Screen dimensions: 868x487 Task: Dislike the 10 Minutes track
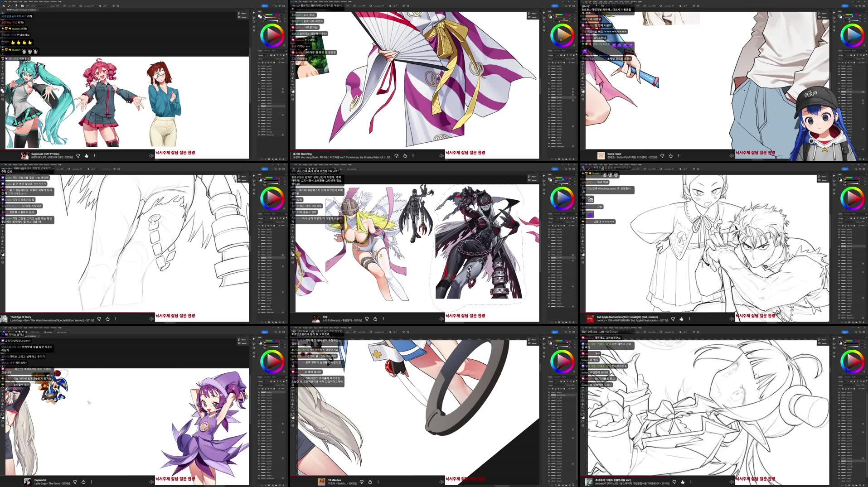(x=362, y=482)
